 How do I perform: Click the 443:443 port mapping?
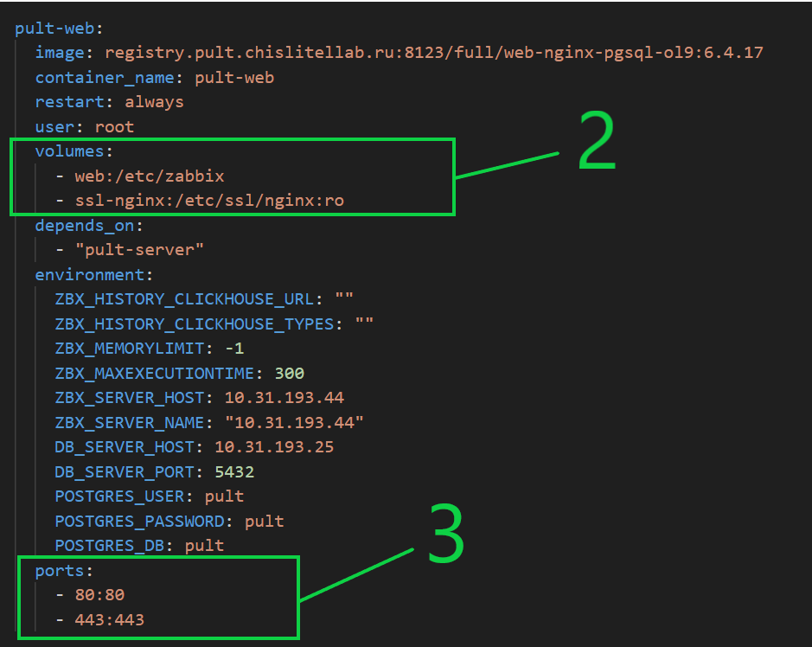click(110, 619)
